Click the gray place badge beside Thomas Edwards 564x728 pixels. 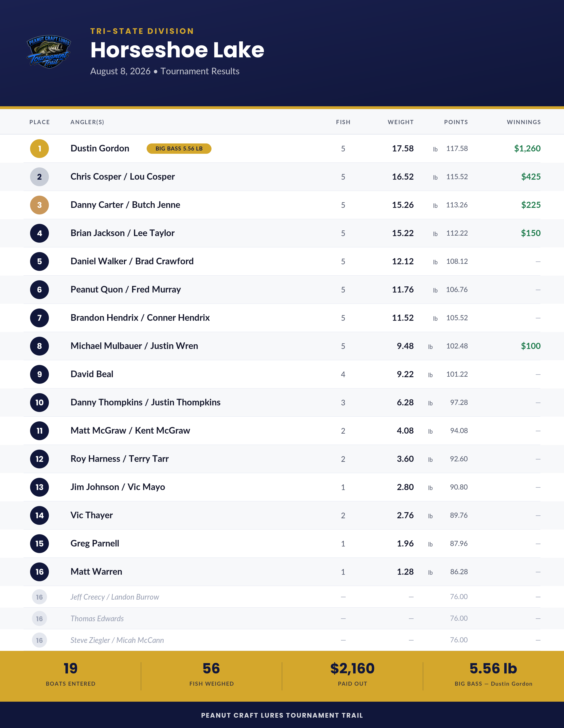pyautogui.click(x=39, y=619)
